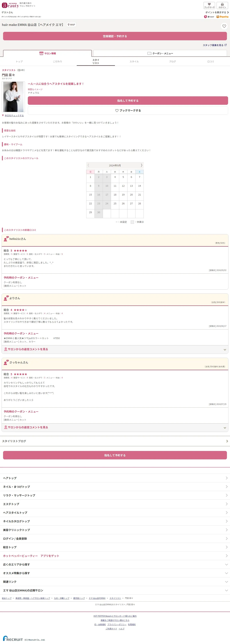Image resolution: width=230 pixels, height=644 pixels.
Task: Click the RECRUIT logo in footer
Action: coord(13,638)
